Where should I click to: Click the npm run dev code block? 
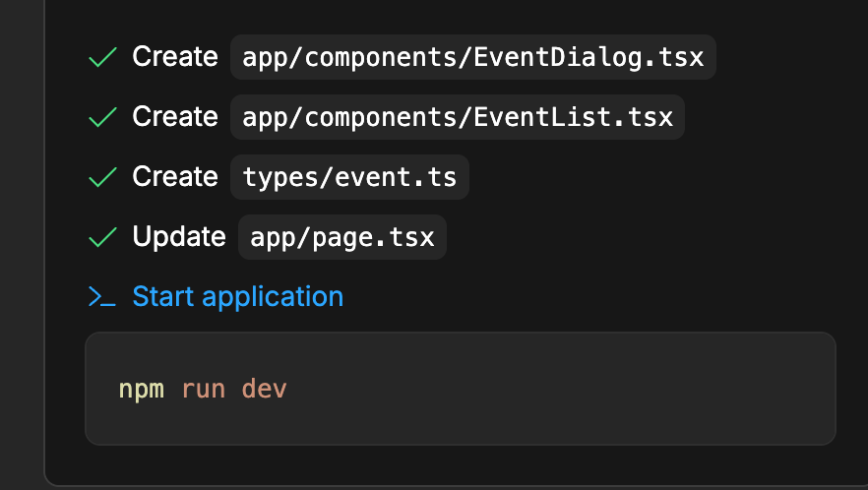tap(460, 389)
